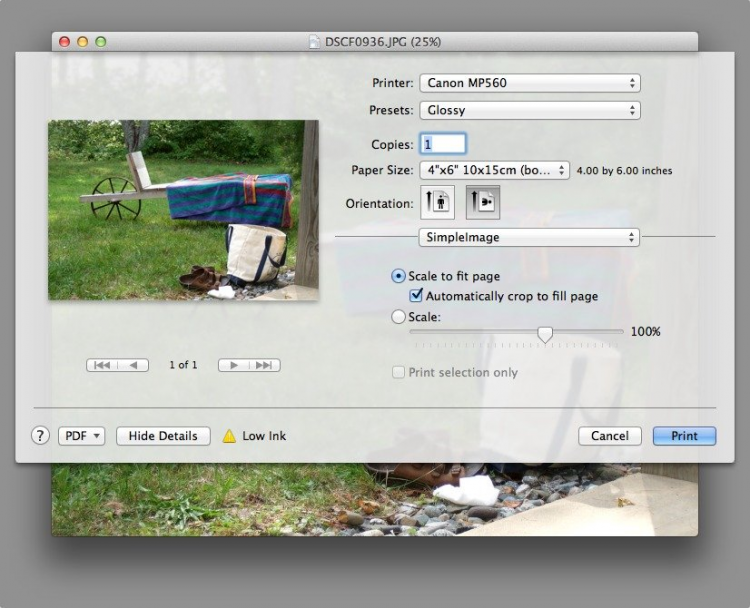This screenshot has width=750, height=608.
Task: Open the Presets dropdown Glossy
Action: click(530, 110)
